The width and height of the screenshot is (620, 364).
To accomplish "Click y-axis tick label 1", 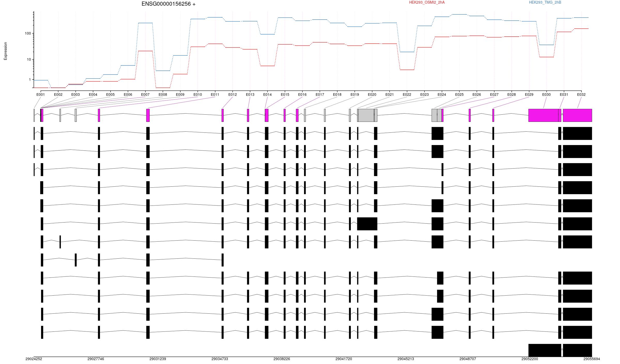I will [30, 80].
